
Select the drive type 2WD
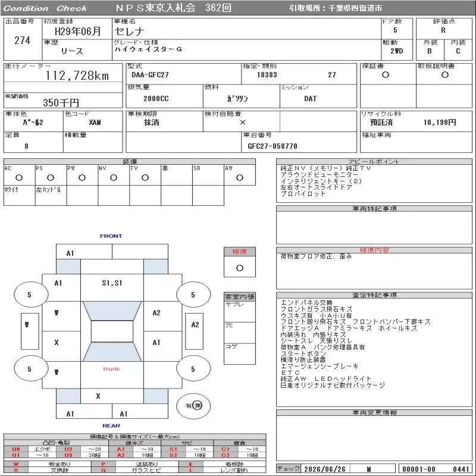tap(397, 51)
